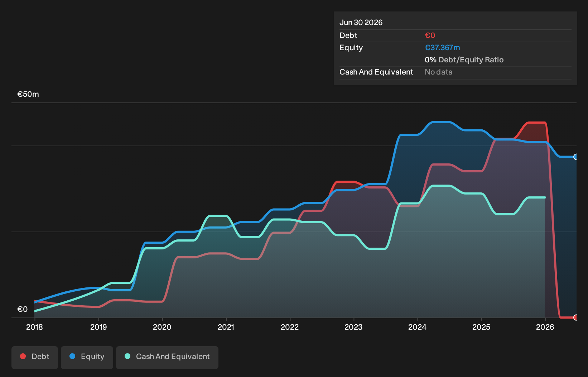588x377 pixels.
Task: Click the 2023 x-axis label
Action: [353, 327]
